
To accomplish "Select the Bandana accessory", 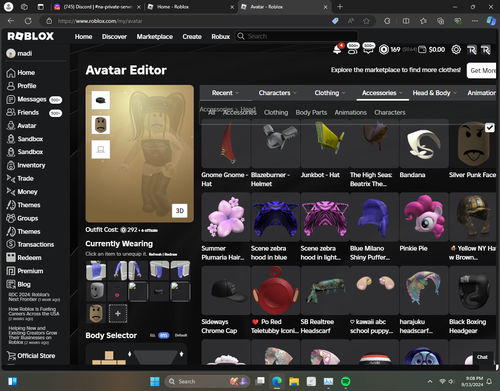I will pos(424,144).
